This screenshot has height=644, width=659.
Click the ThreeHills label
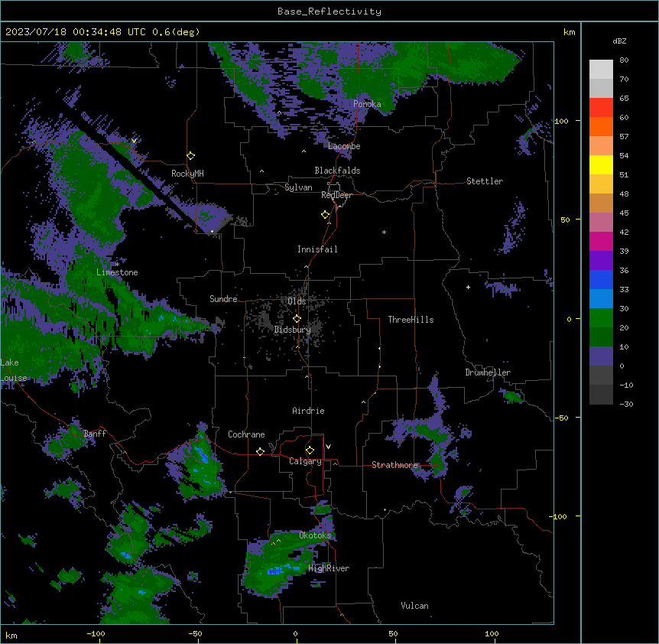pyautogui.click(x=411, y=320)
